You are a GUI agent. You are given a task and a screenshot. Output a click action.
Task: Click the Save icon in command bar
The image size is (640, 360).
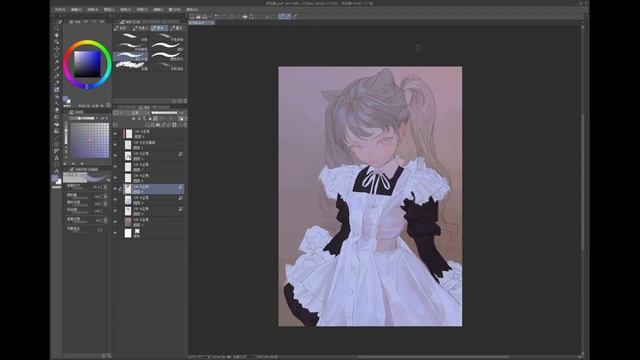click(204, 16)
